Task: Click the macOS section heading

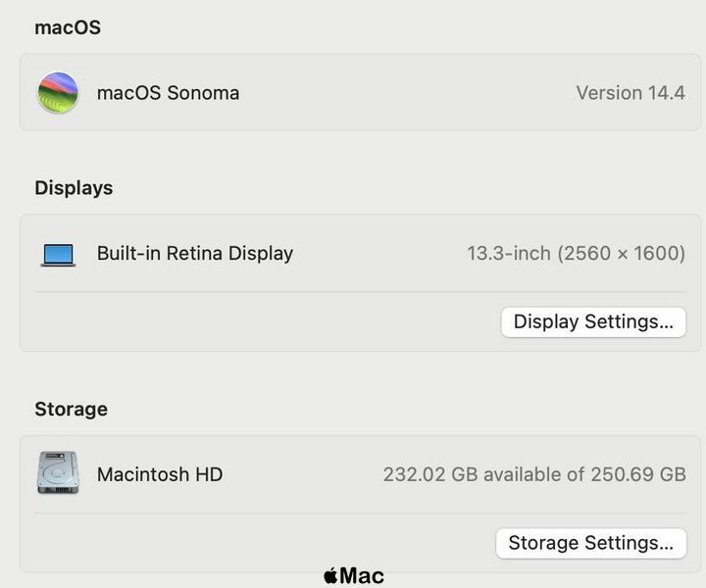Action: [x=68, y=27]
